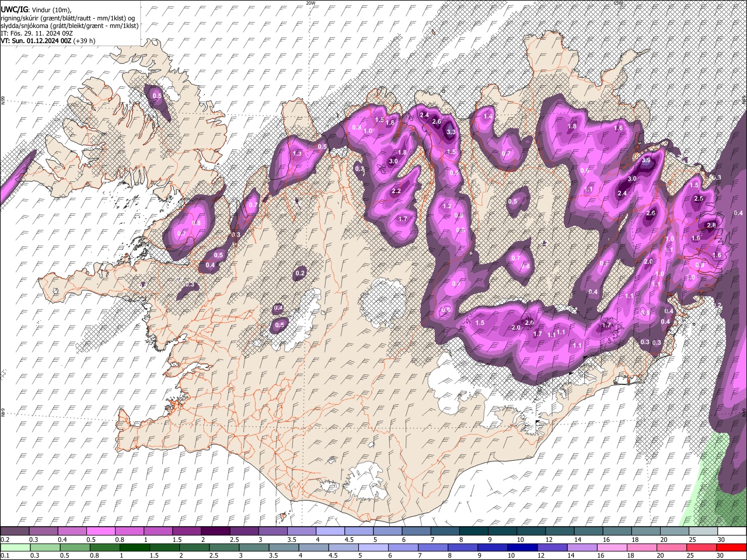Click upper legend swatch between 0.3 and 0.4

pyautogui.click(x=43, y=531)
